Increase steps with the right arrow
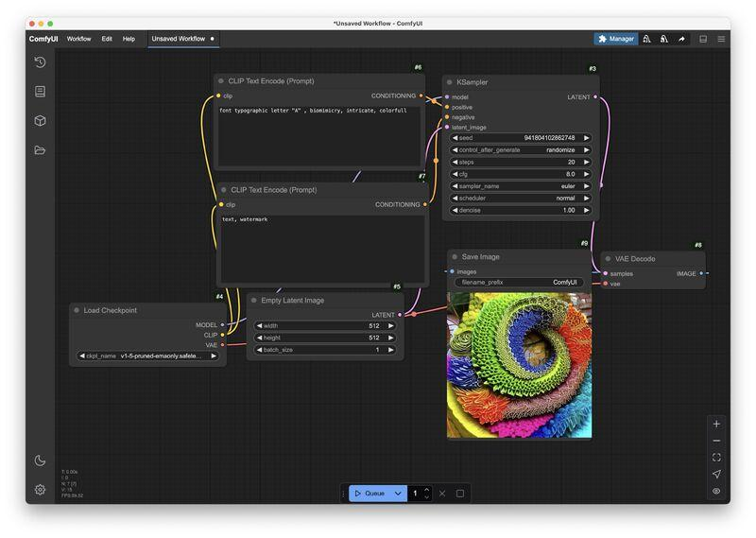 pos(586,162)
